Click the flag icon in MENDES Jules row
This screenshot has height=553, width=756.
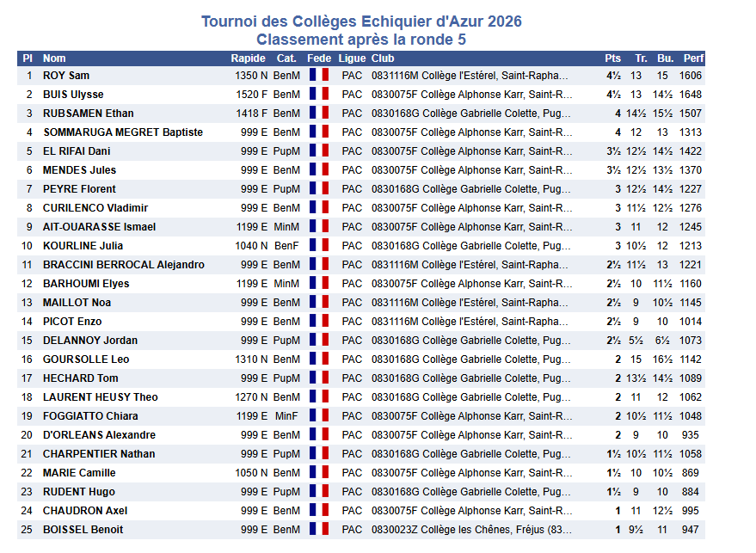point(319,169)
